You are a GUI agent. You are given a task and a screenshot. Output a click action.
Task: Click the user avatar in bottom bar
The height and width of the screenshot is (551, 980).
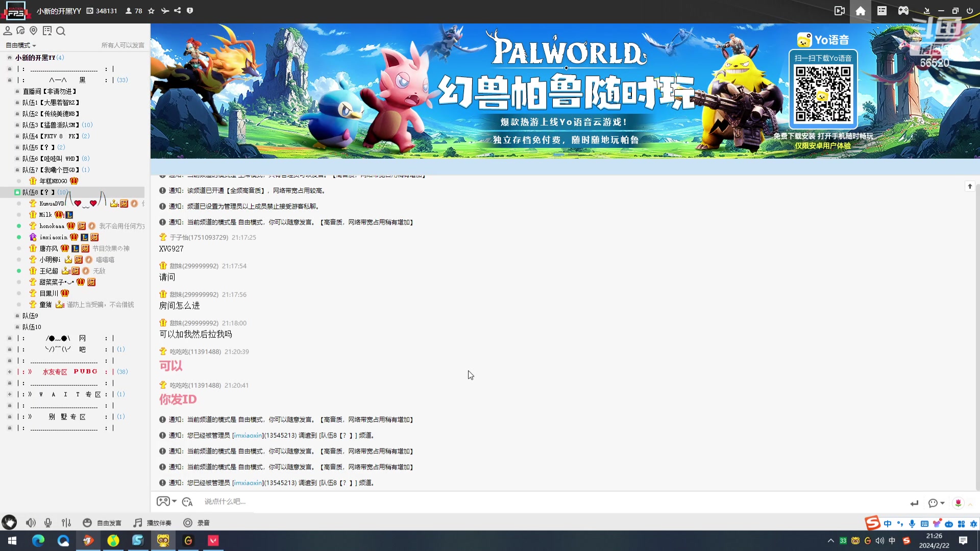click(9, 522)
